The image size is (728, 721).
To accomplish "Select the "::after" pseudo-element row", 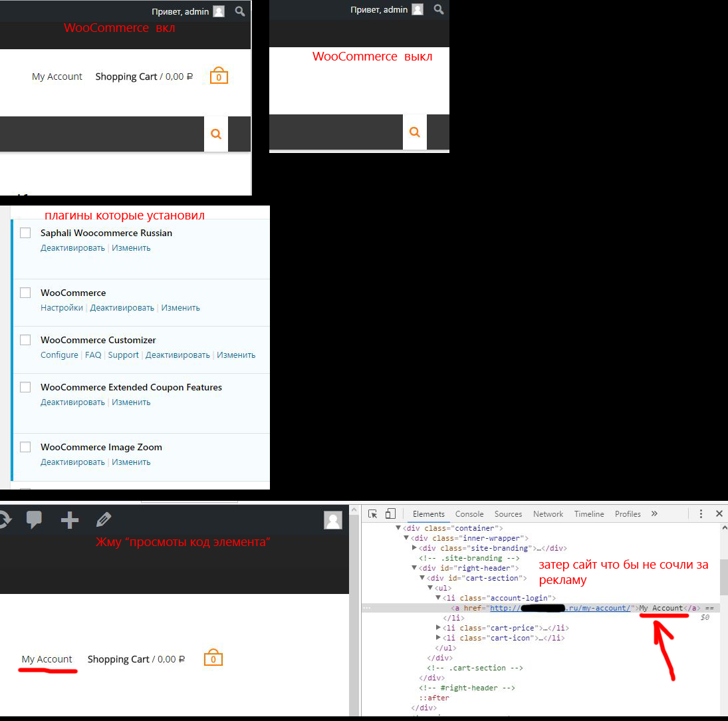I will [434, 698].
